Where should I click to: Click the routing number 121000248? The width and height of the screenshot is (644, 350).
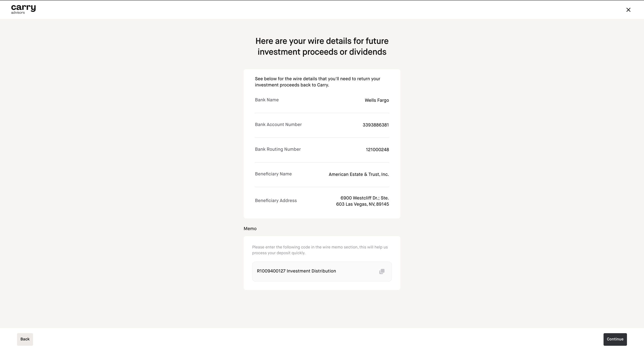pyautogui.click(x=377, y=150)
